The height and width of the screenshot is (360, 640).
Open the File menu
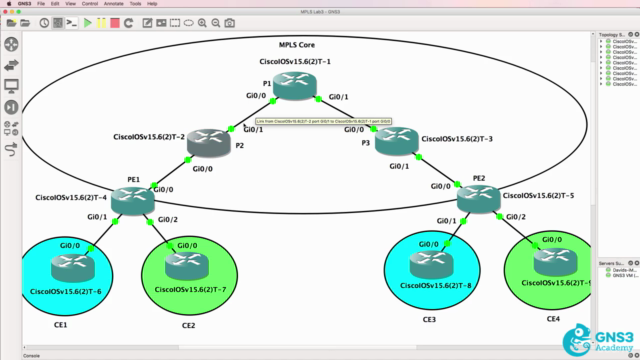pos(41,4)
